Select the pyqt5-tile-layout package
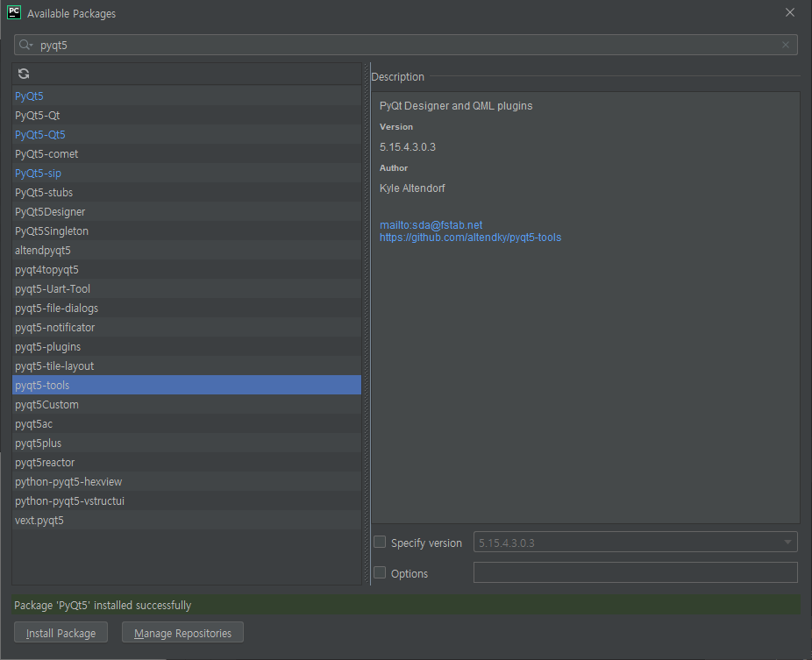The image size is (812, 660). point(187,366)
